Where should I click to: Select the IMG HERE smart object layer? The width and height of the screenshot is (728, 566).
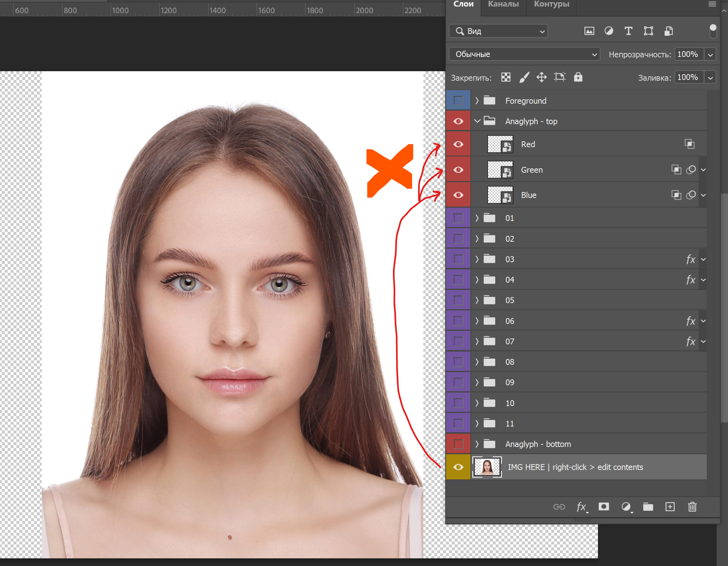click(575, 467)
